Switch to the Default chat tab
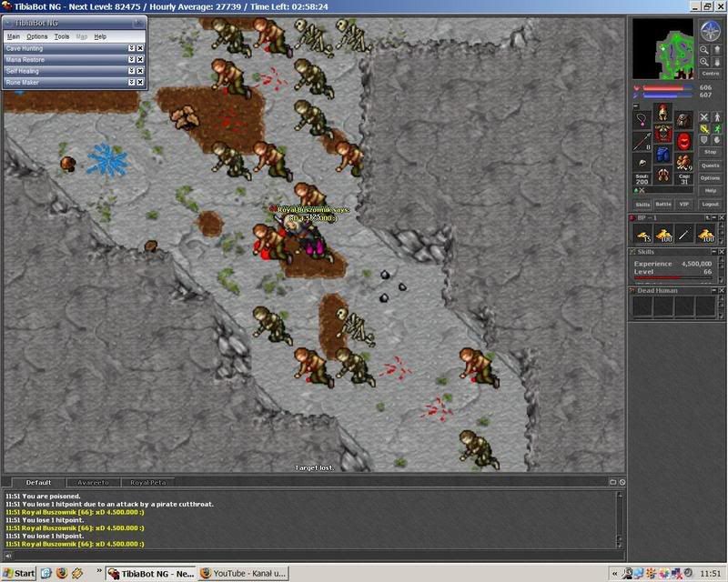 tap(38, 483)
